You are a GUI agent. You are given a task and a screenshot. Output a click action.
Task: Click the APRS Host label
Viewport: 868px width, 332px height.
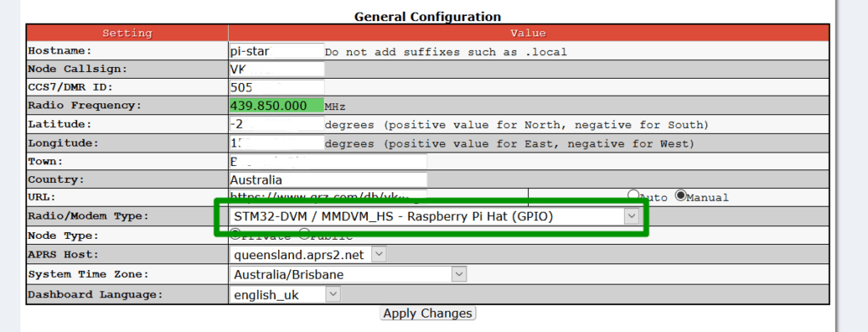click(64, 255)
